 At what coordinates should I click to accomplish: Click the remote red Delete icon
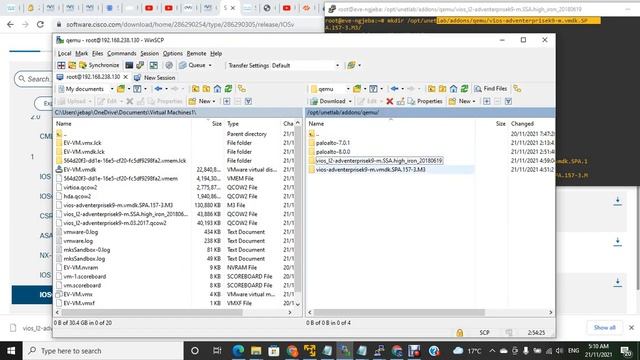pos(389,101)
